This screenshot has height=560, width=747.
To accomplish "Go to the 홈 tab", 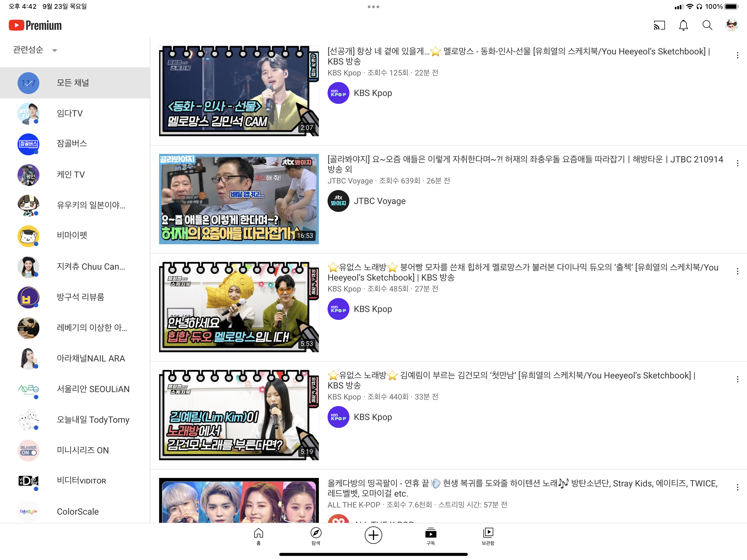I will click(x=258, y=536).
